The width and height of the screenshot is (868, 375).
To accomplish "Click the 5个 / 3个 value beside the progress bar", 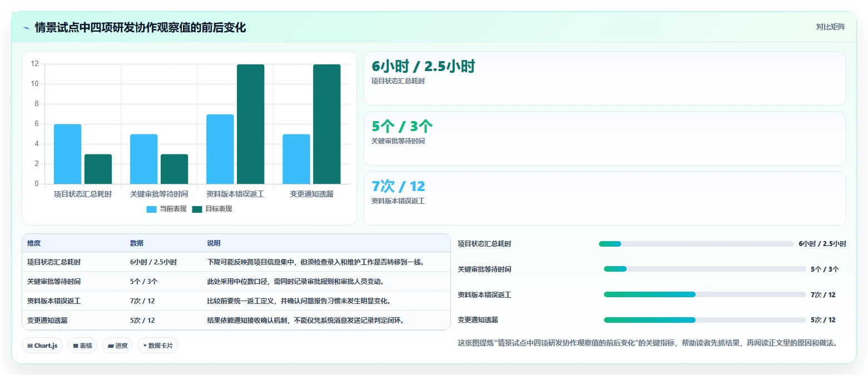I will pos(825,269).
